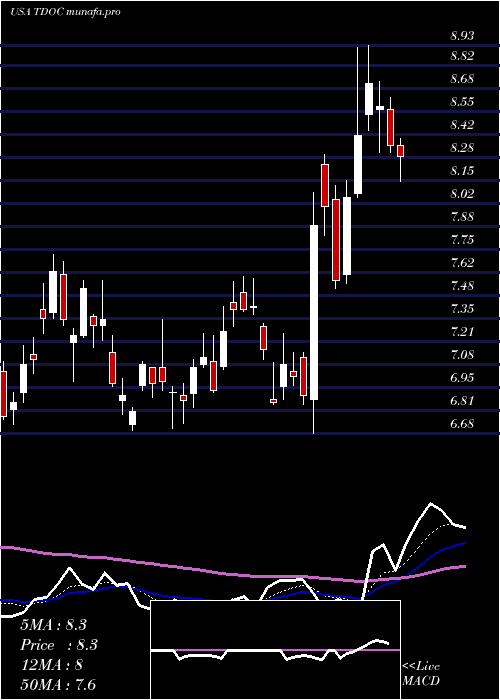Viewport: 500px width, 700px height.
Task: Click the 8.15 price axis label
Action: pos(462,171)
